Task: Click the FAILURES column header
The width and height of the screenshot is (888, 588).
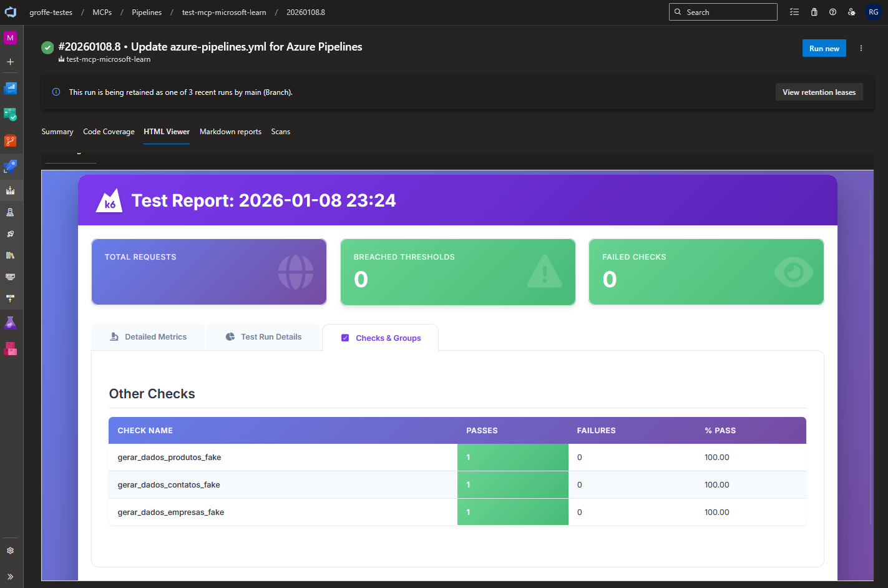Action: (x=596, y=431)
